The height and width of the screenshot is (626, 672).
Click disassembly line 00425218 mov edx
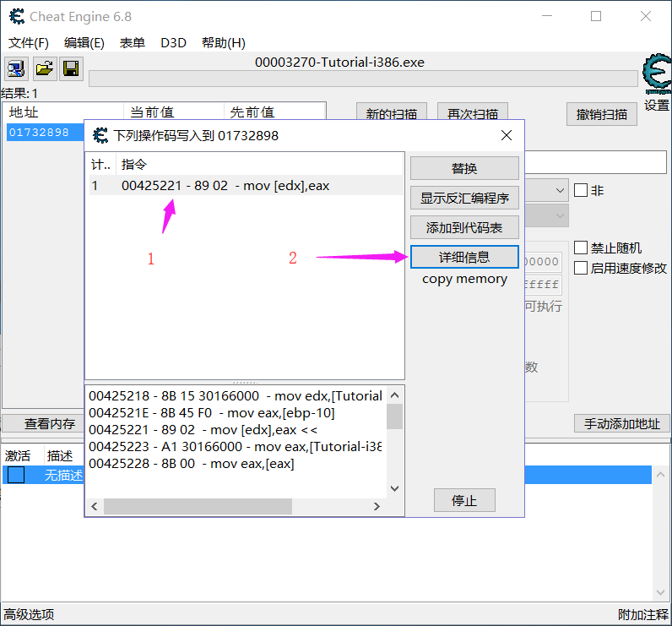tap(236, 395)
